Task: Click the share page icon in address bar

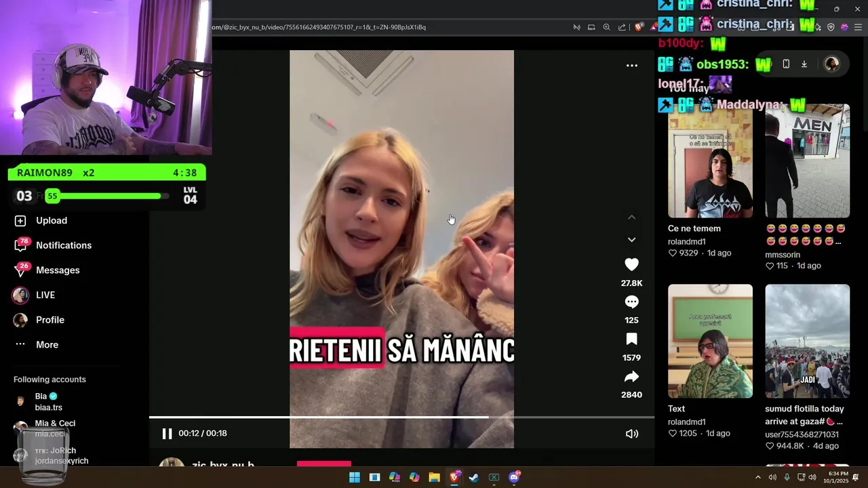Action: [x=622, y=27]
